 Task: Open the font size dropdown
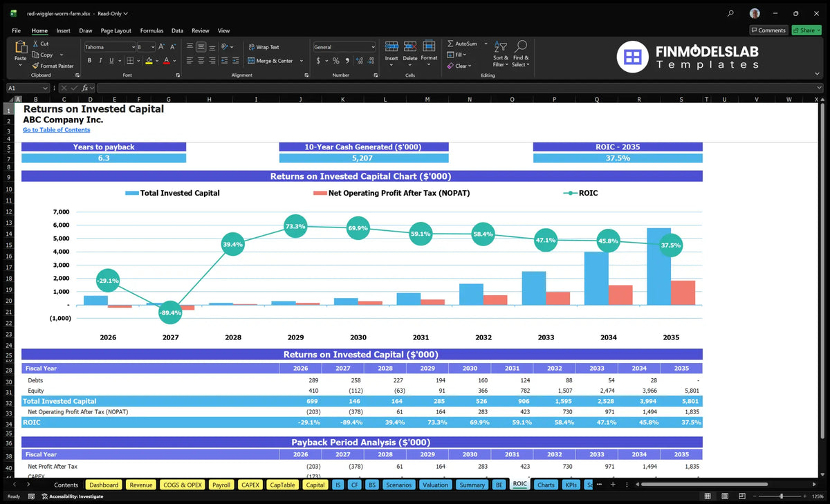coord(151,47)
